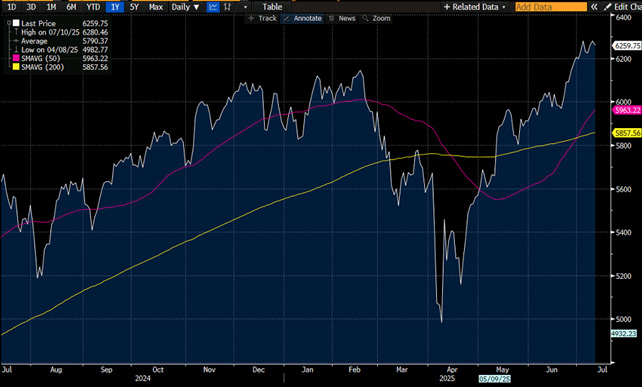The height and width of the screenshot is (387, 642).
Task: Activate the Zoom magnifier tool
Action: tap(377, 18)
